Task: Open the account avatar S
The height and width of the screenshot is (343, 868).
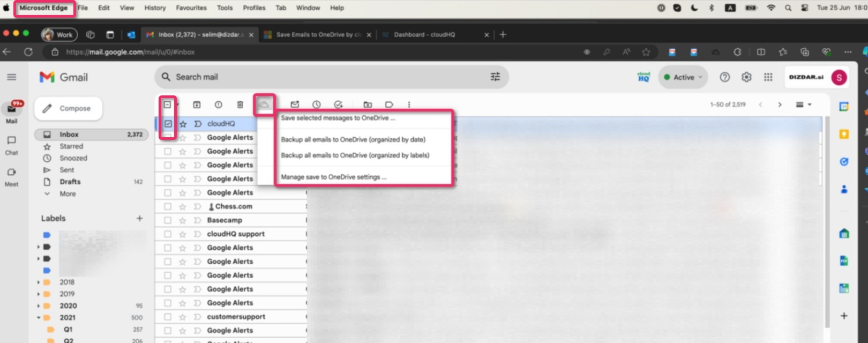Action: 839,77
